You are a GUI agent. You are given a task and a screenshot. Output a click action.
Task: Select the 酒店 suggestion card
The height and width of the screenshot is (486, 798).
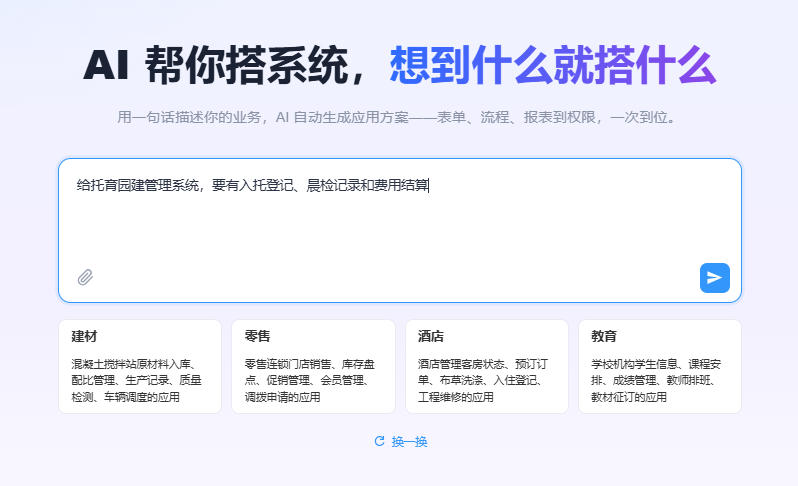[x=487, y=366]
